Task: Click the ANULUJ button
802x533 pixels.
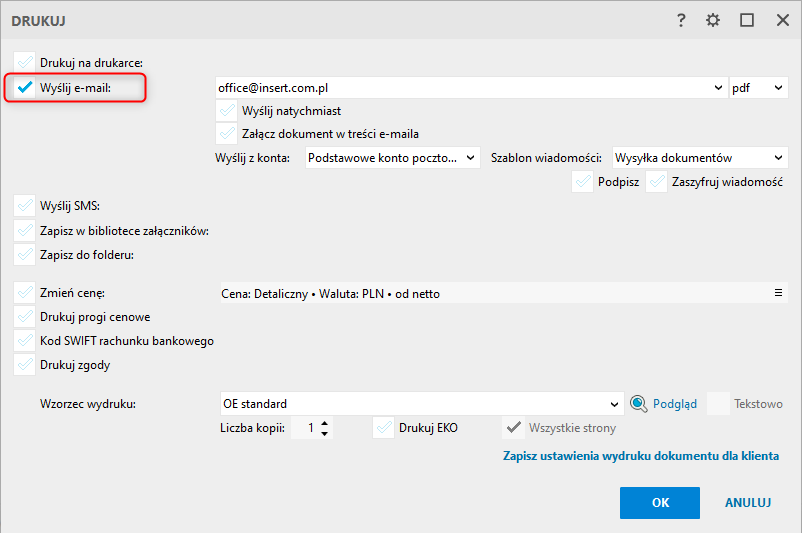Action: (748, 502)
